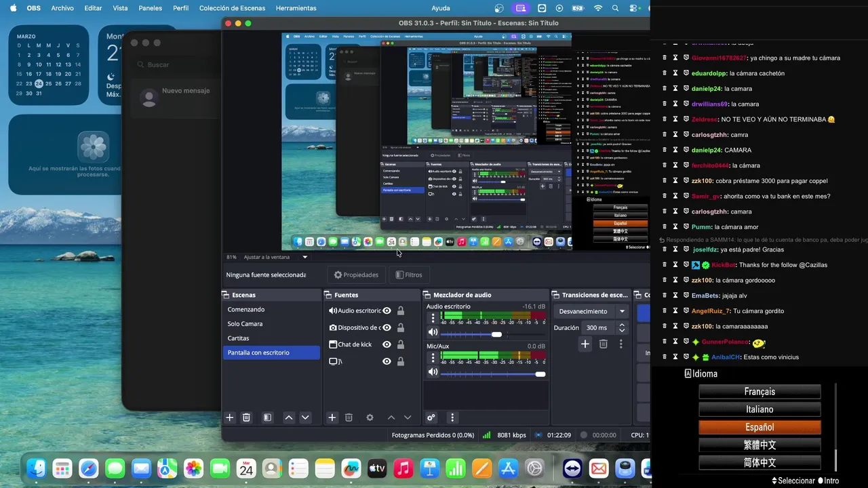The image size is (868, 488).
Task: Remove source with trash icon in Fuentes
Action: 349,418
